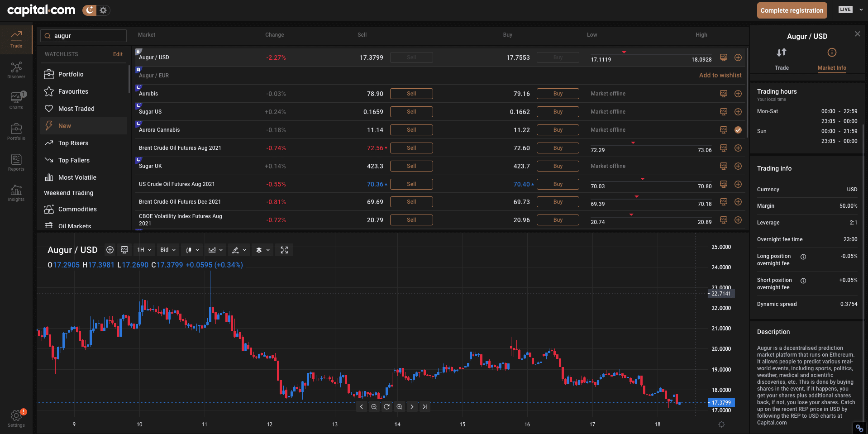This screenshot has width=868, height=434.
Task: Show info for Short position overnight fee
Action: (x=803, y=281)
